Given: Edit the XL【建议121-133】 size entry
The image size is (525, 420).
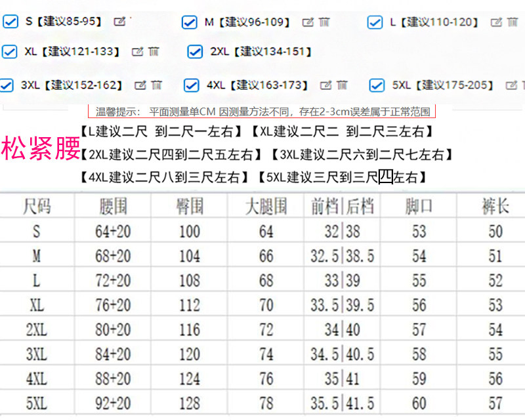Looking at the screenshot, I should point(137,52).
